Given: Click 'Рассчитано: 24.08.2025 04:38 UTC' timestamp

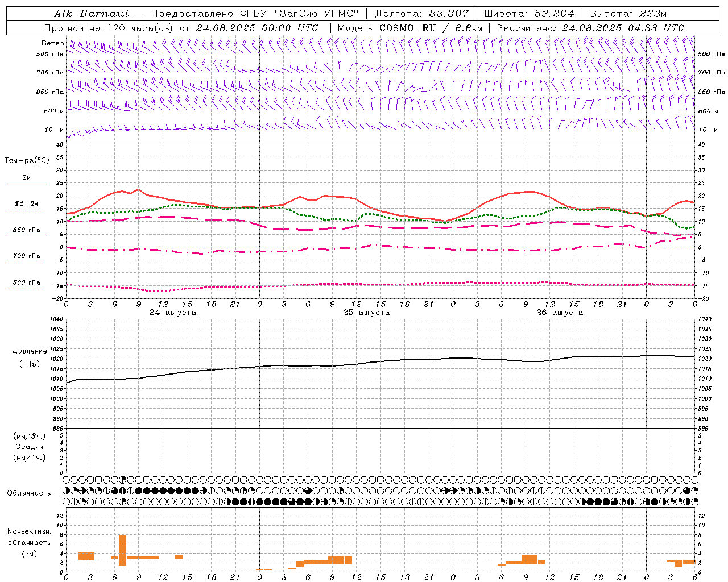Looking at the screenshot, I should pyautogui.click(x=590, y=28).
